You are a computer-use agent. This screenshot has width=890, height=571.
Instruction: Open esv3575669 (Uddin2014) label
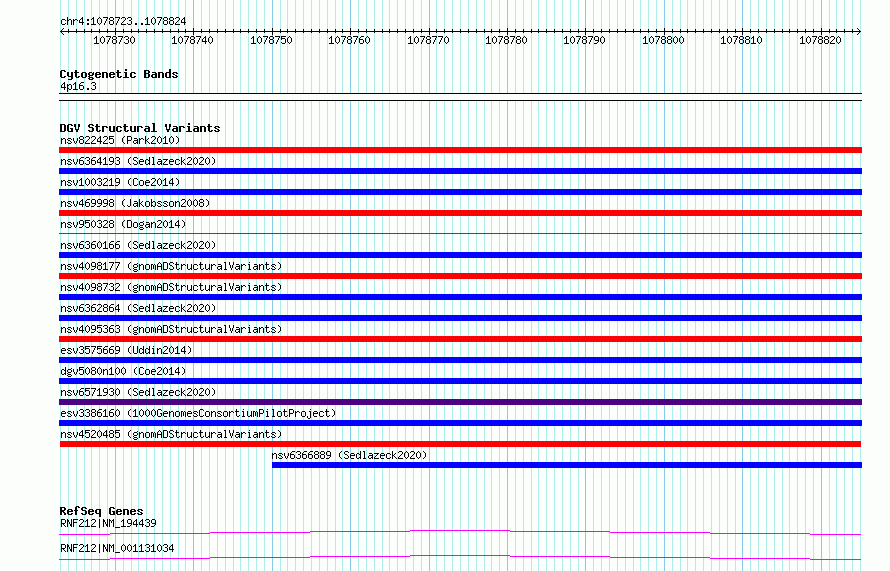click(x=126, y=350)
